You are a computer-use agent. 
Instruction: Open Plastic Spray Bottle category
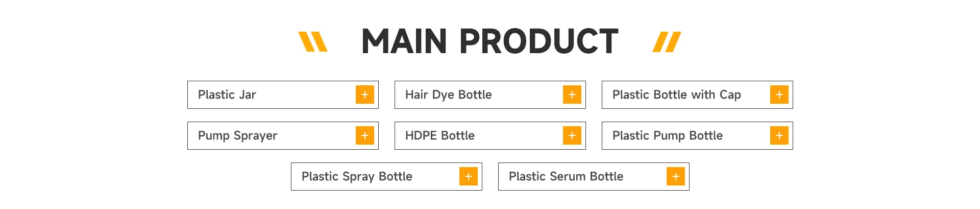[357, 176]
